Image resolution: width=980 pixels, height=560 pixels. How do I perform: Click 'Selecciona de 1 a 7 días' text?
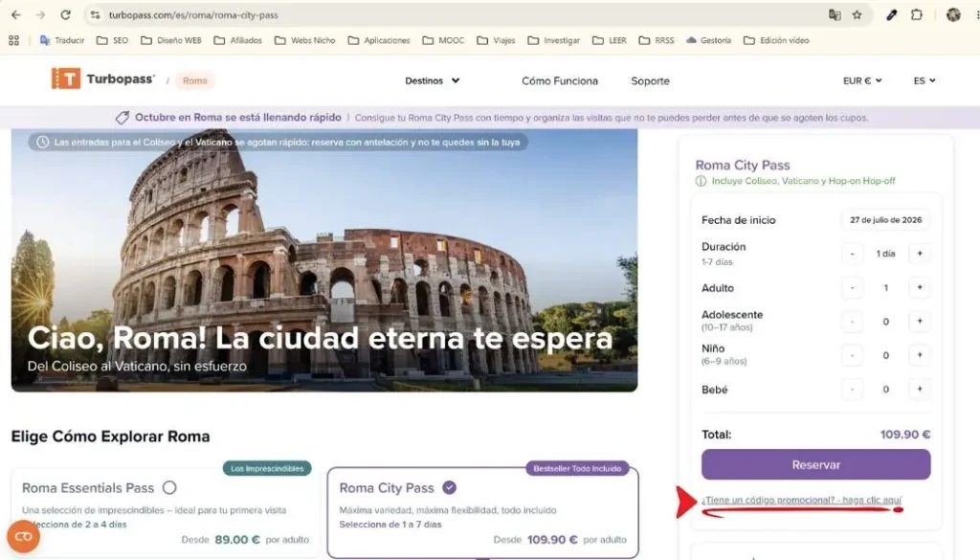click(x=390, y=525)
